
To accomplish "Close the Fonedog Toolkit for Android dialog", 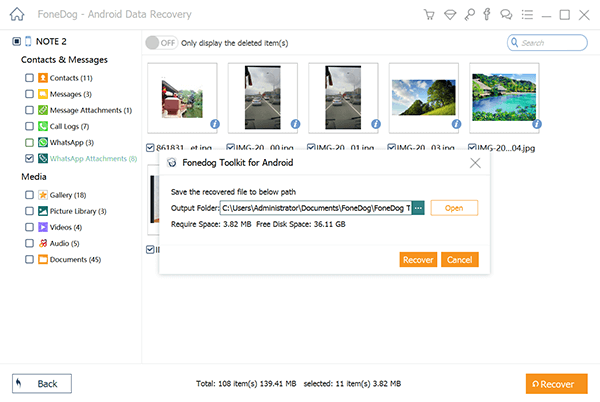I will 475,163.
